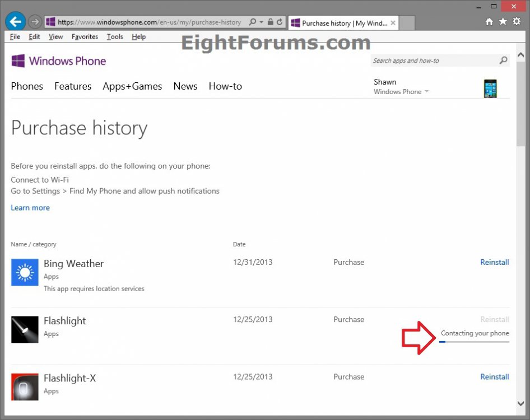Open the Edit menu
Viewport: 530px width, 420px height.
tap(34, 36)
